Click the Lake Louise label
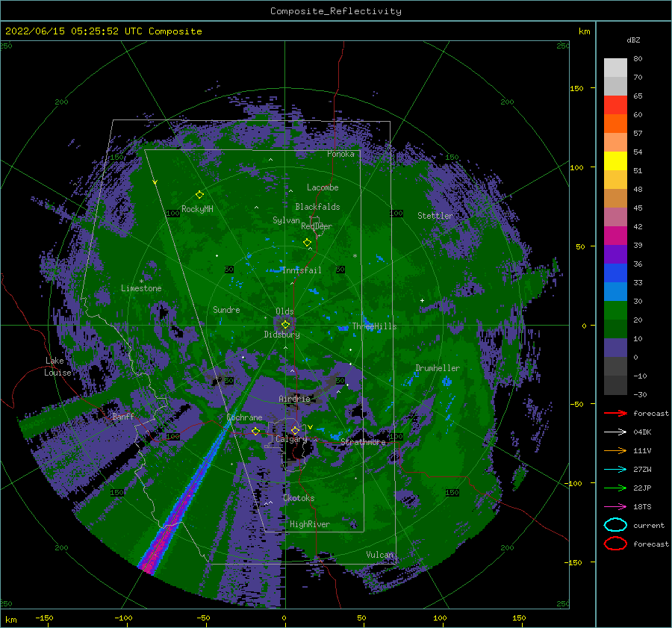672x628 pixels. [59, 367]
